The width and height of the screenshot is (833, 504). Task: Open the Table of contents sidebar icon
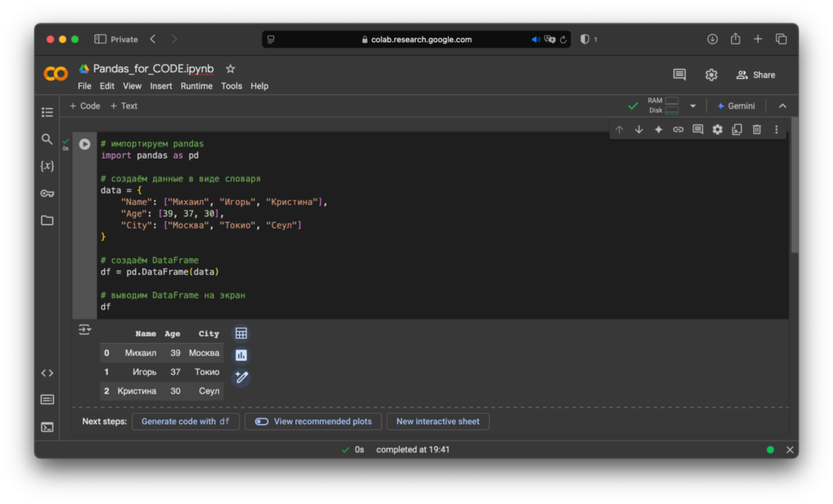(47, 112)
